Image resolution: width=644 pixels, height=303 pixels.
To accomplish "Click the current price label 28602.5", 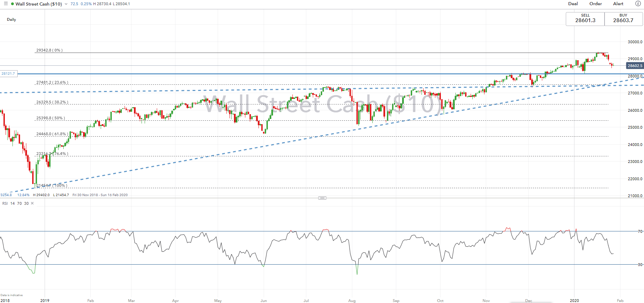I will (x=635, y=66).
